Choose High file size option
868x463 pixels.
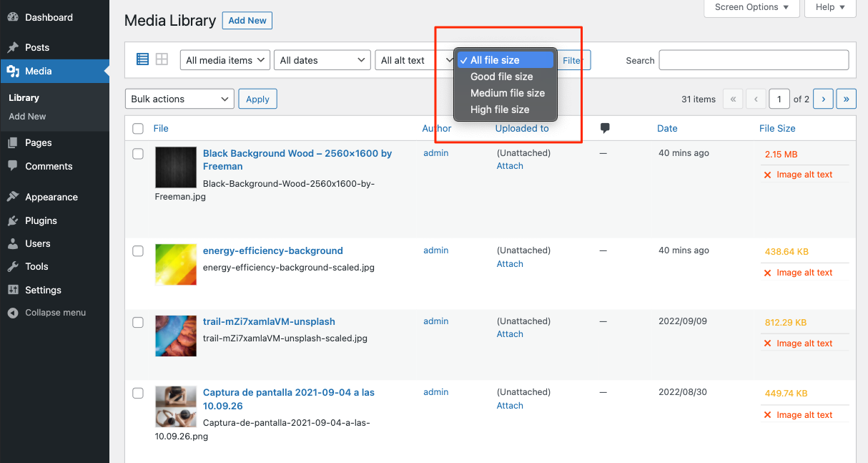point(505,109)
